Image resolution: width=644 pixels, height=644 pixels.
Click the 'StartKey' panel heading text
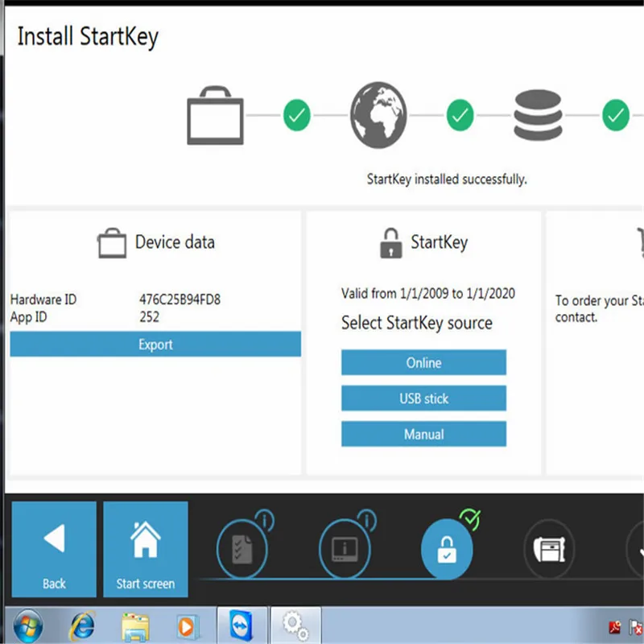click(439, 242)
